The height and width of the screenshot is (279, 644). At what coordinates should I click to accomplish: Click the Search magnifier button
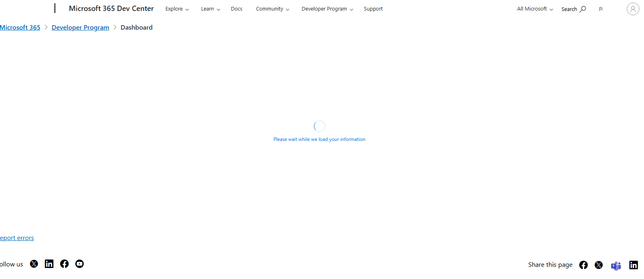pos(574,9)
